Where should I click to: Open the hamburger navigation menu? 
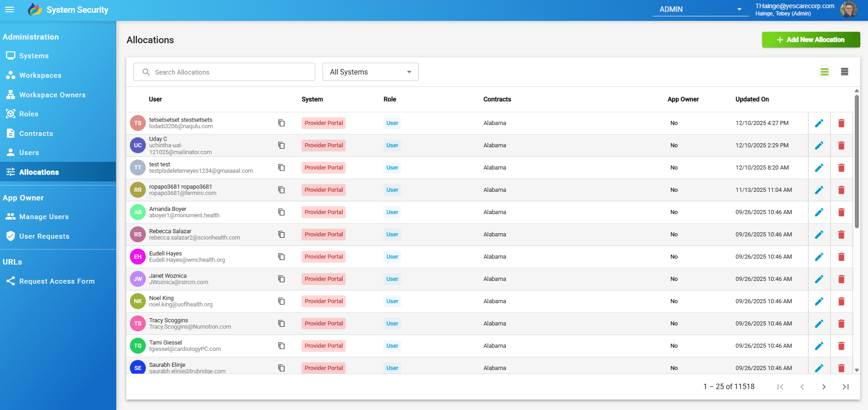coord(10,10)
